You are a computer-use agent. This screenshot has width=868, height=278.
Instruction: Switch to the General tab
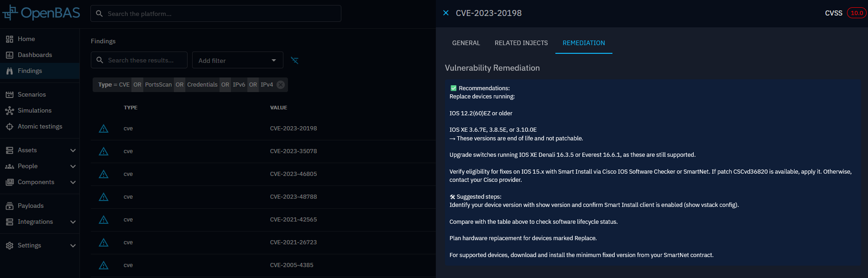465,43
